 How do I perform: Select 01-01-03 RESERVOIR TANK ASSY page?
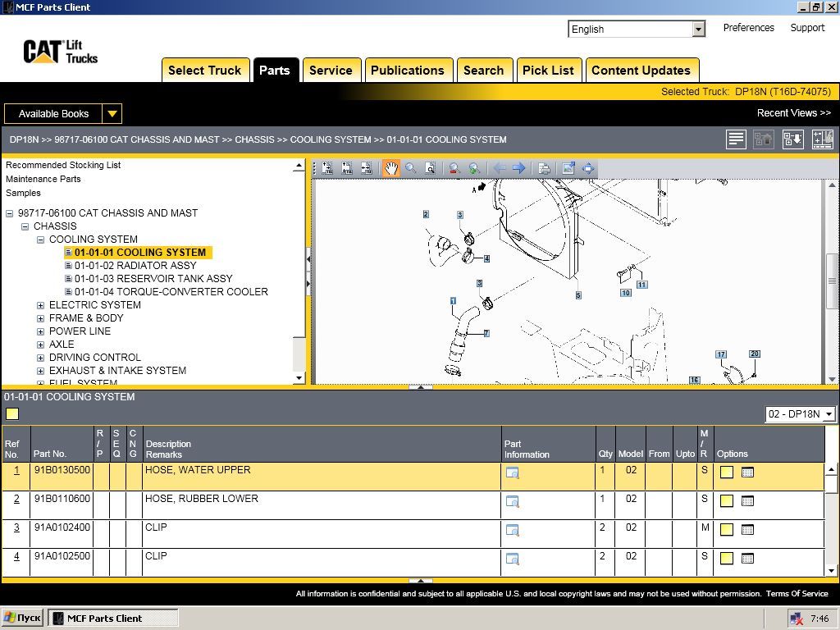point(153,279)
